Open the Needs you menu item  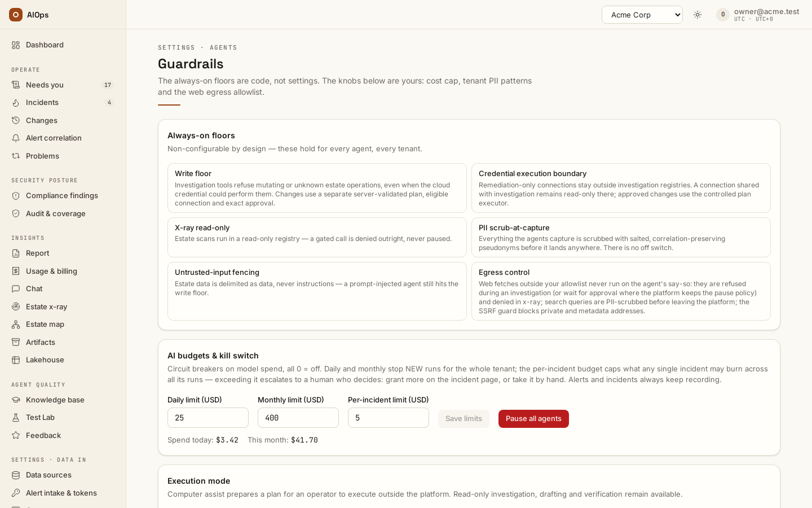(x=63, y=85)
